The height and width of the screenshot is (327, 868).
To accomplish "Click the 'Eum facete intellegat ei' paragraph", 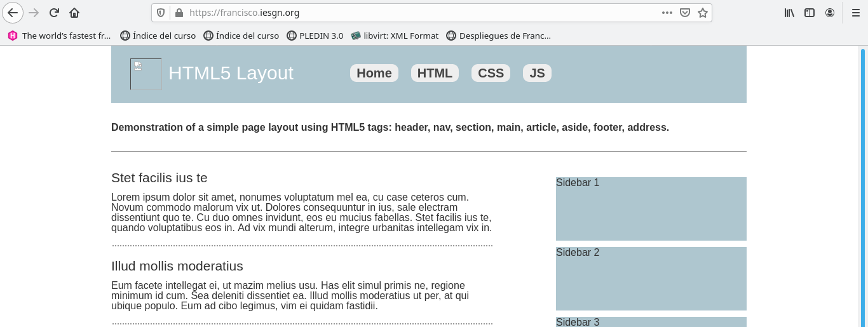I will pyautogui.click(x=290, y=296).
